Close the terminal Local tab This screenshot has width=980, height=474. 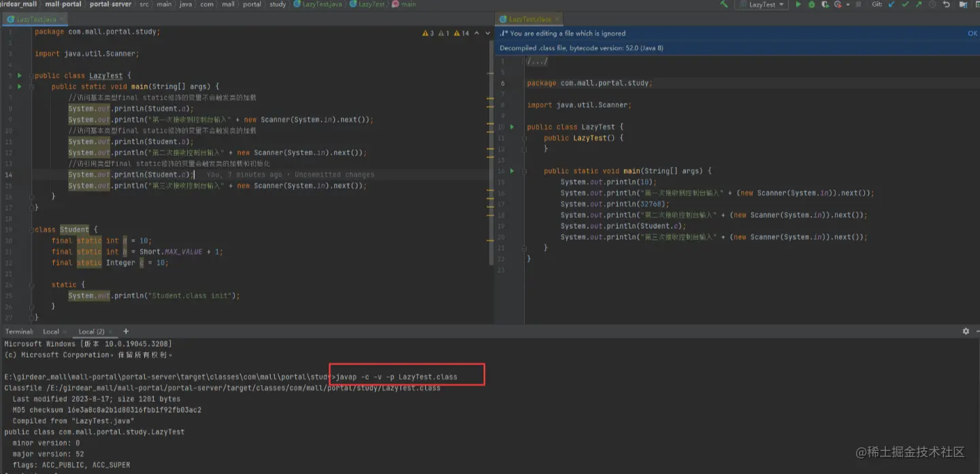coord(66,332)
